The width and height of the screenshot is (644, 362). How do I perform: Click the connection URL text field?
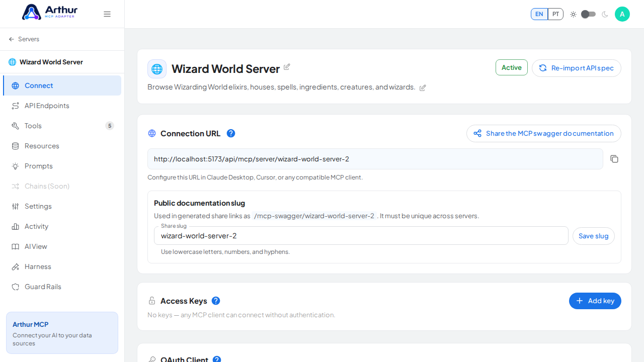375,159
